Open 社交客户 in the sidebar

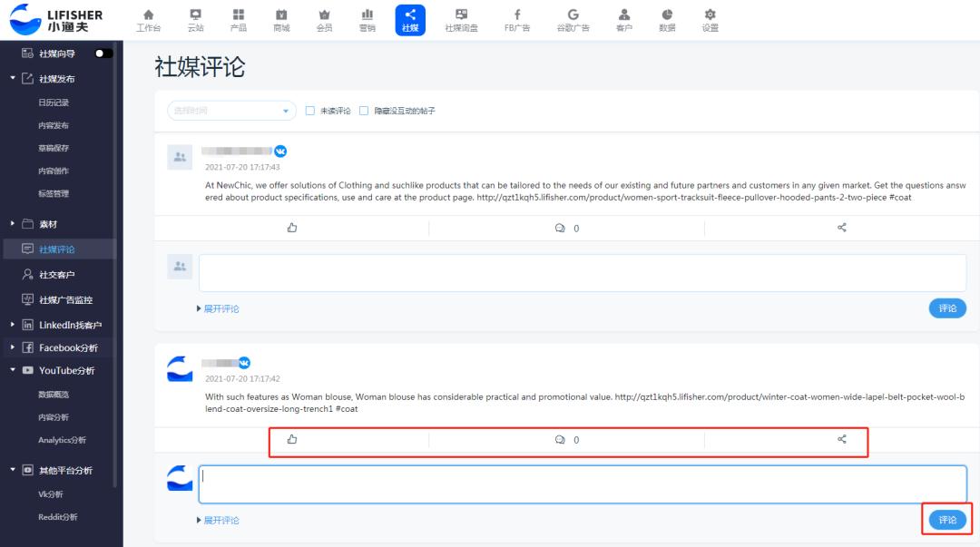point(57,275)
